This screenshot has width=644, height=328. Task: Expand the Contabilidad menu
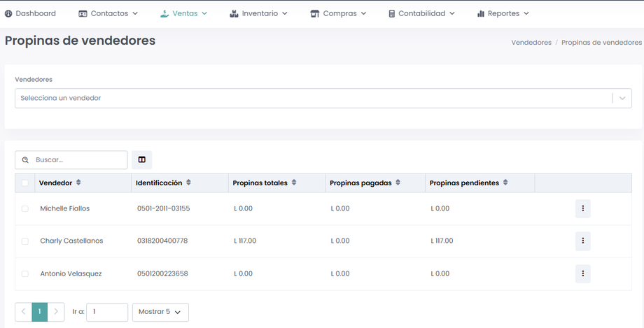(421, 13)
